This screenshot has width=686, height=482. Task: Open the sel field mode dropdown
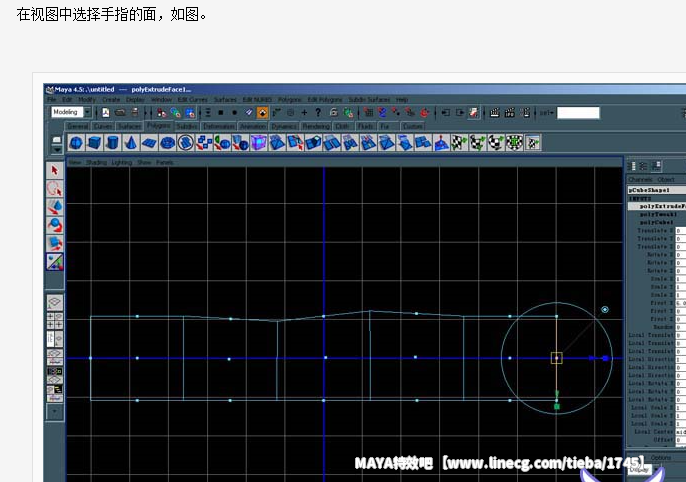coord(546,113)
